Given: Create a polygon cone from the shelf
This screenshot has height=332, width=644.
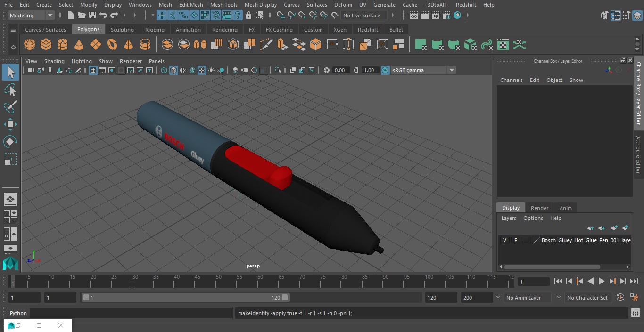Looking at the screenshot, I should (x=79, y=45).
